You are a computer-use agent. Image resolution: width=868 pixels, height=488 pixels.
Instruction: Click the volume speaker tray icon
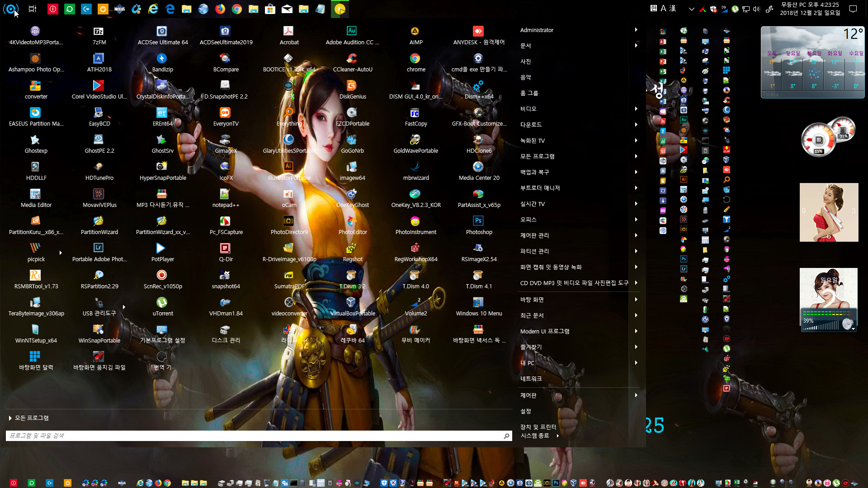click(x=756, y=9)
